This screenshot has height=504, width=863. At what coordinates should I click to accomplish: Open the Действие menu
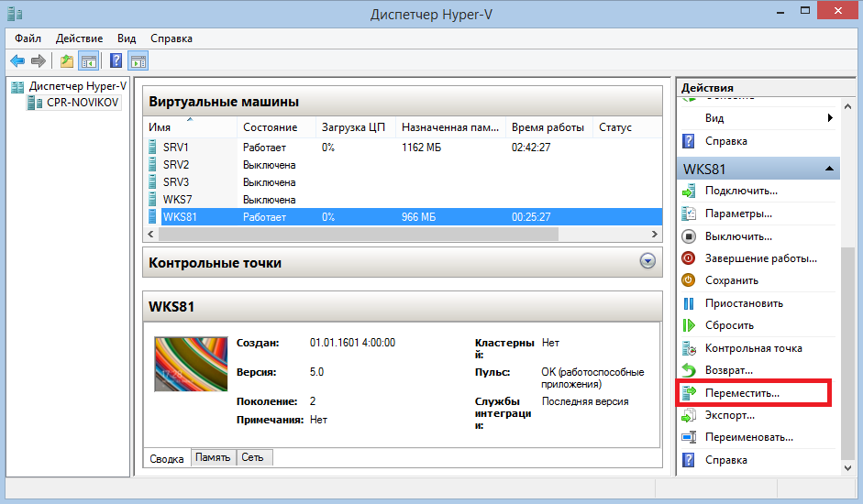79,38
